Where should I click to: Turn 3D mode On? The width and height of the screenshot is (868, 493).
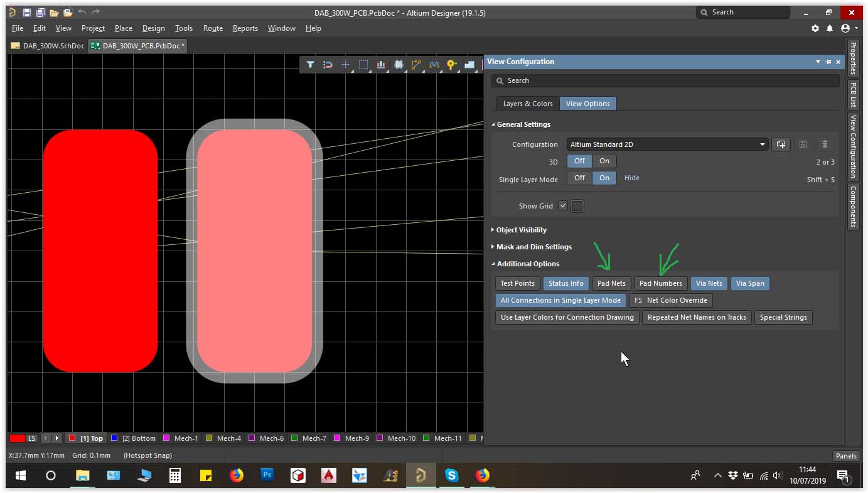point(604,161)
